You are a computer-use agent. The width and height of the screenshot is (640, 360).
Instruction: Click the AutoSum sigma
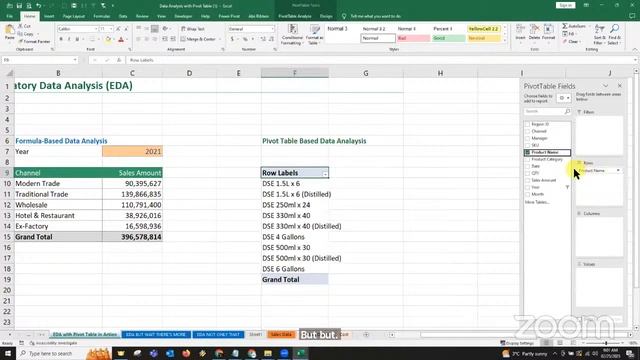click(x=565, y=26)
